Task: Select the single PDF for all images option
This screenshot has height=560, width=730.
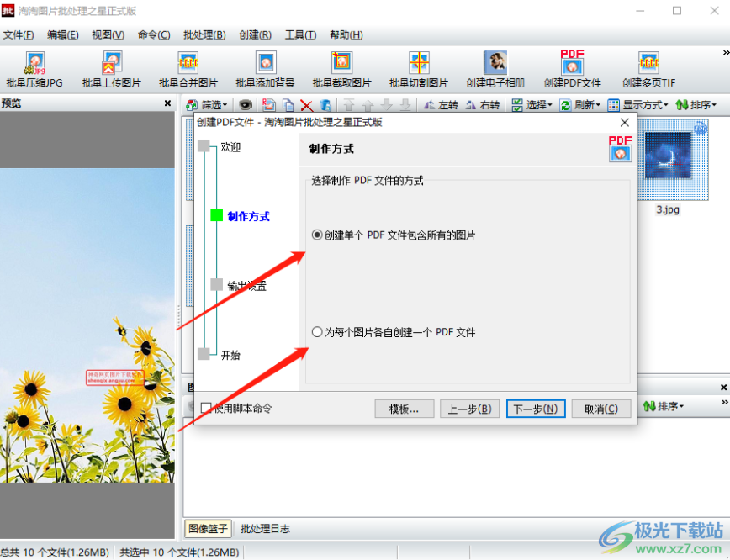Action: click(x=317, y=235)
